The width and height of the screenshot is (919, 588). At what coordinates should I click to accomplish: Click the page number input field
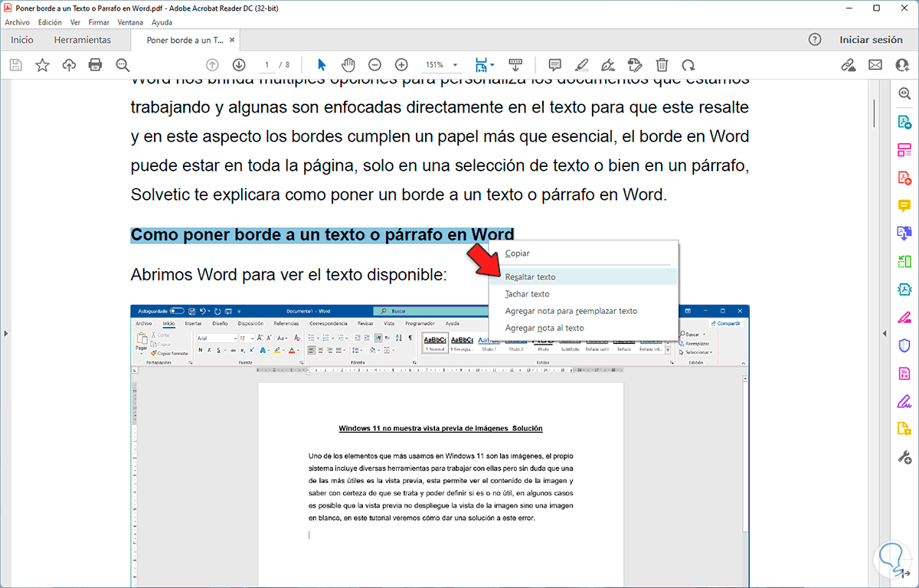tap(267, 65)
